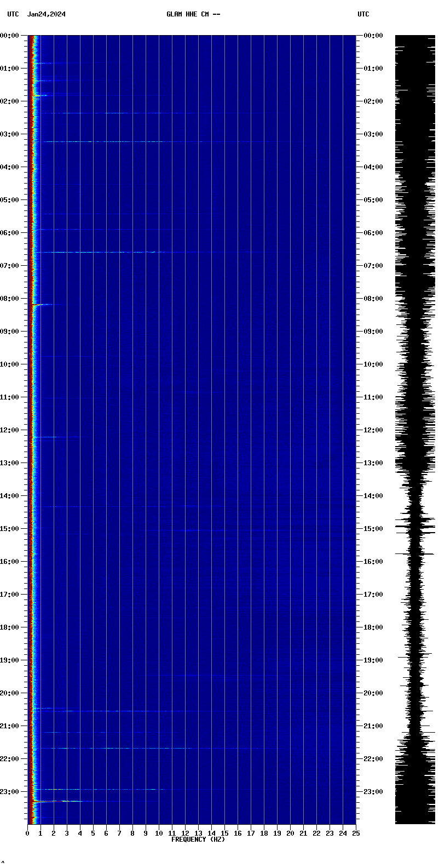Click the 0 Hz frequency tick label
This screenshot has height=868, width=439.
[x=27, y=833]
